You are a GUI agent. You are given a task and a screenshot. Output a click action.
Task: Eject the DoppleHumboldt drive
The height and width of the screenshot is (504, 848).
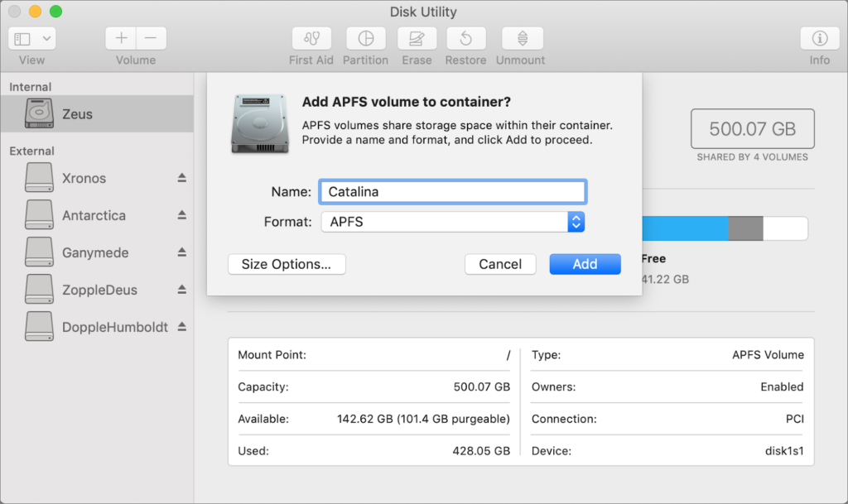(x=181, y=327)
